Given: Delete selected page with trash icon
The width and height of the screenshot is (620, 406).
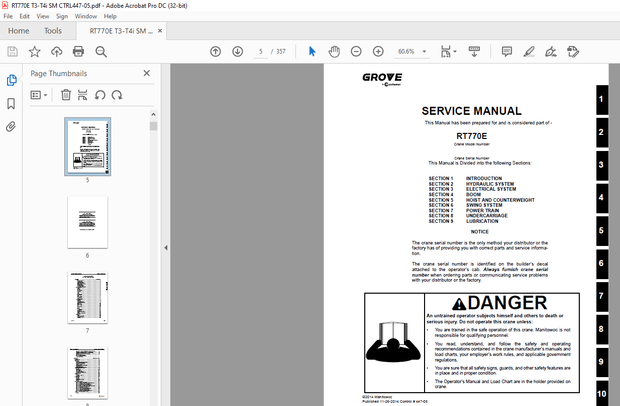Looking at the screenshot, I should tap(66, 95).
